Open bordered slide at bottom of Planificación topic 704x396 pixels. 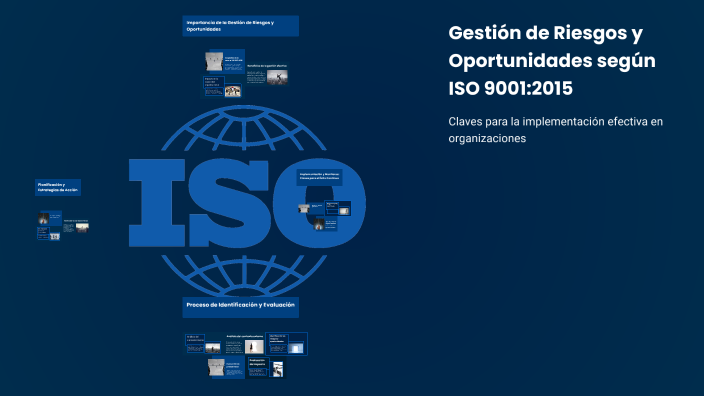49,233
